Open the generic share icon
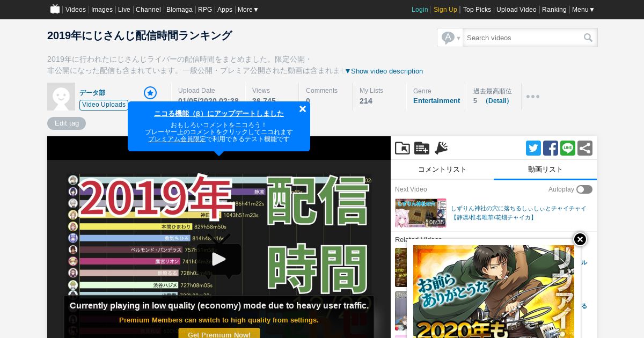644x338 pixels. pyautogui.click(x=585, y=148)
